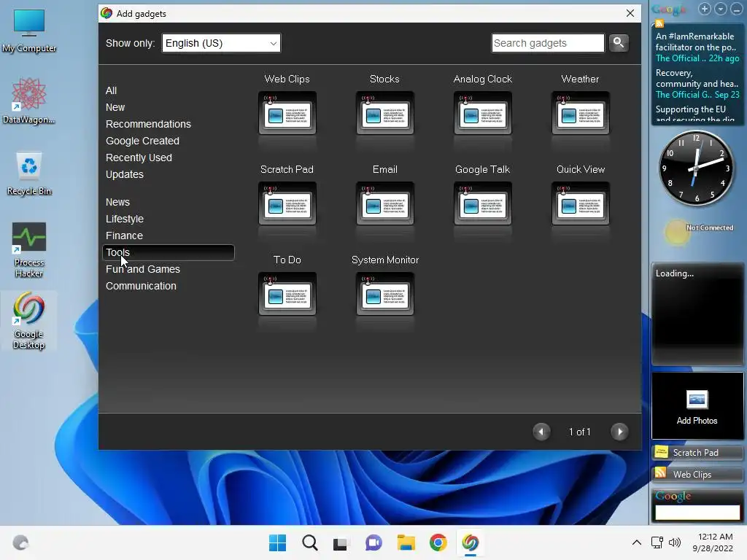Launch Chrome from the taskbar
Image resolution: width=747 pixels, height=560 pixels.
[438, 542]
